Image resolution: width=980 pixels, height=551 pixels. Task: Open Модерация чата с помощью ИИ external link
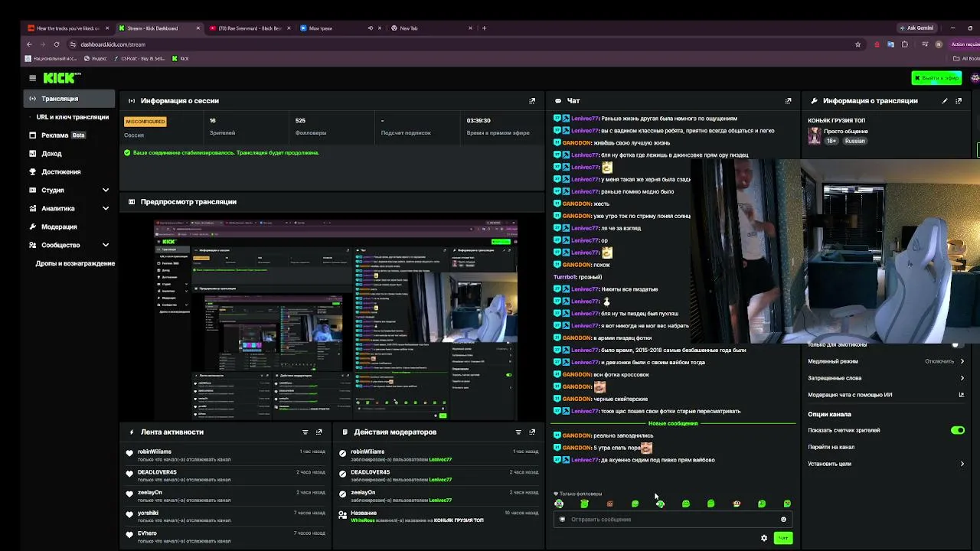coord(962,395)
